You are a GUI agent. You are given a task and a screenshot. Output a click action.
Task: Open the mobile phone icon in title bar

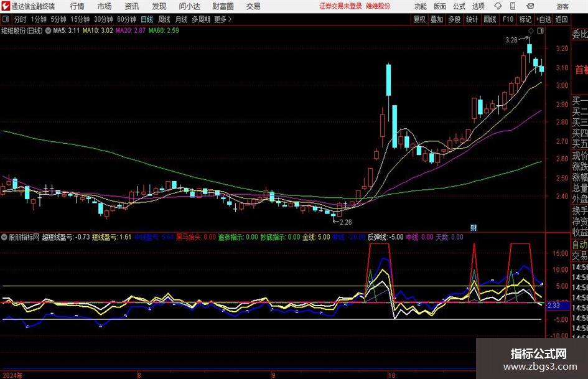point(513,6)
